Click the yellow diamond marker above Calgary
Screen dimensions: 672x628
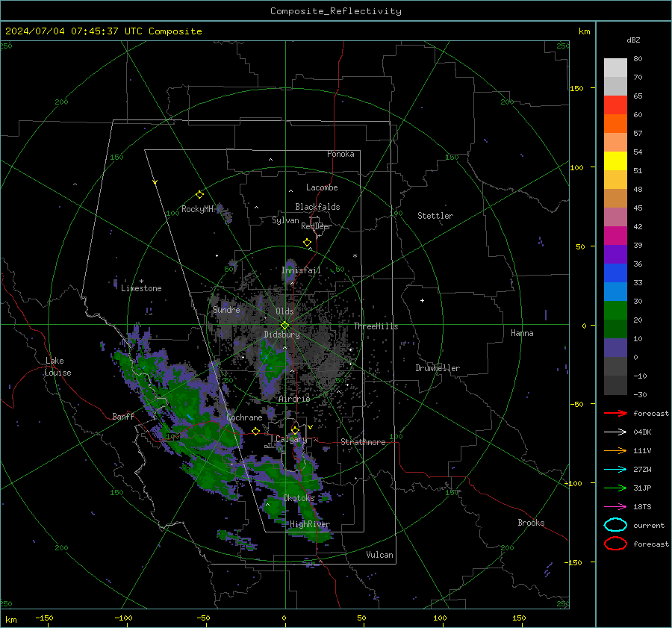coord(295,430)
